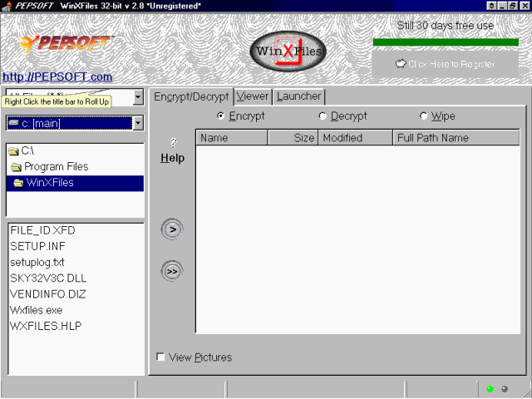
Task: Click the green status indicator light
Action: point(490,389)
